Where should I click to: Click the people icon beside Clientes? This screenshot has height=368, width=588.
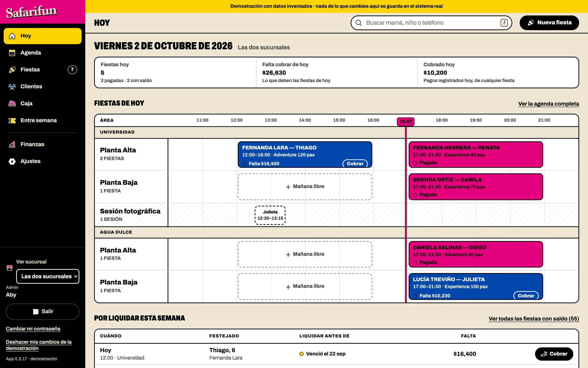click(x=12, y=87)
